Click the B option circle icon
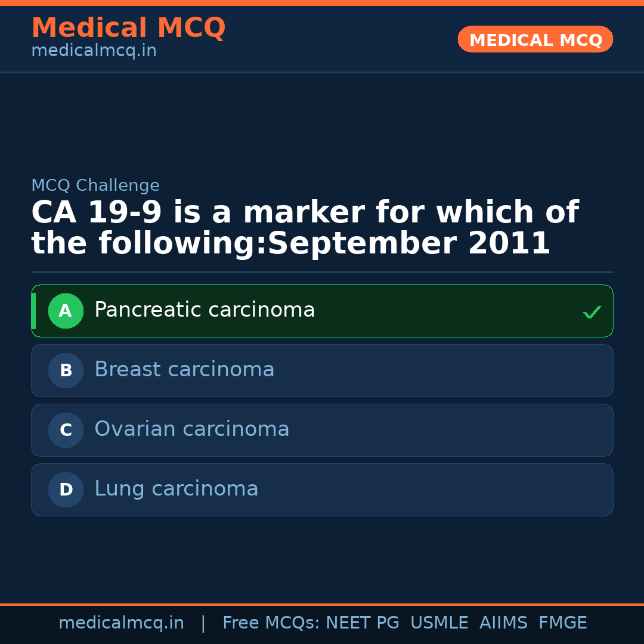Image resolution: width=644 pixels, height=644 pixels. point(66,370)
